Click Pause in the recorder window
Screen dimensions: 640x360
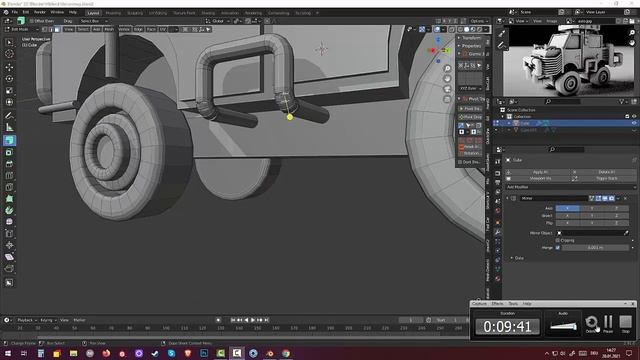[608, 323]
